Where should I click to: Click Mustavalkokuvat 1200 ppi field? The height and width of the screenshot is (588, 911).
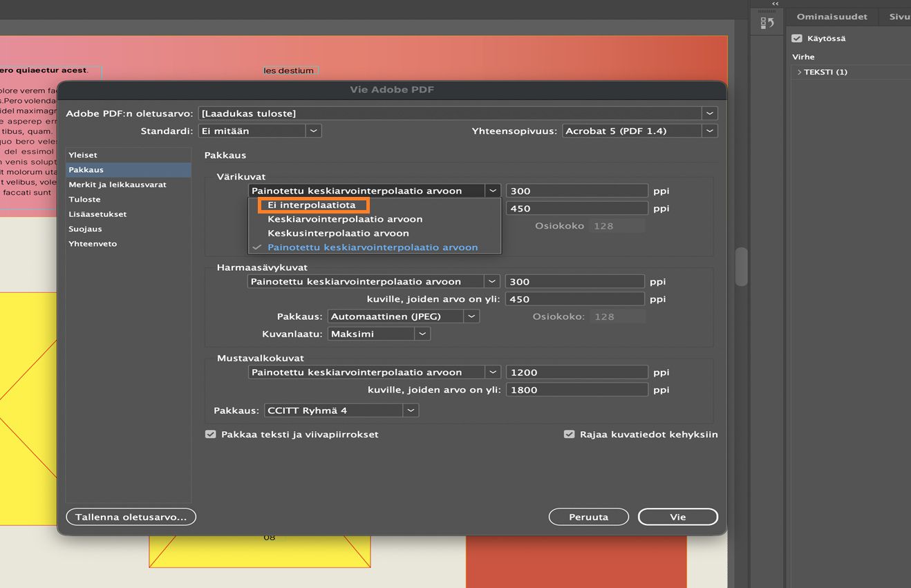(x=577, y=372)
